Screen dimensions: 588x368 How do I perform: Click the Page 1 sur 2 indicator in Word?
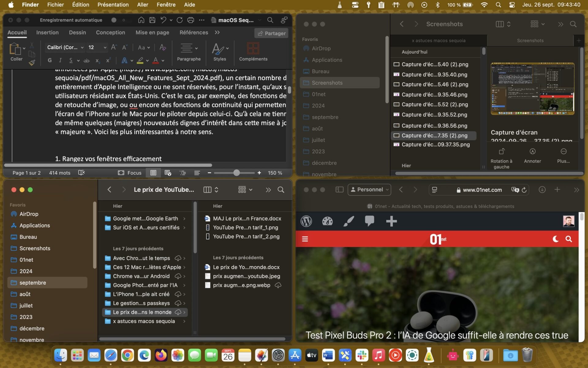tap(26, 173)
